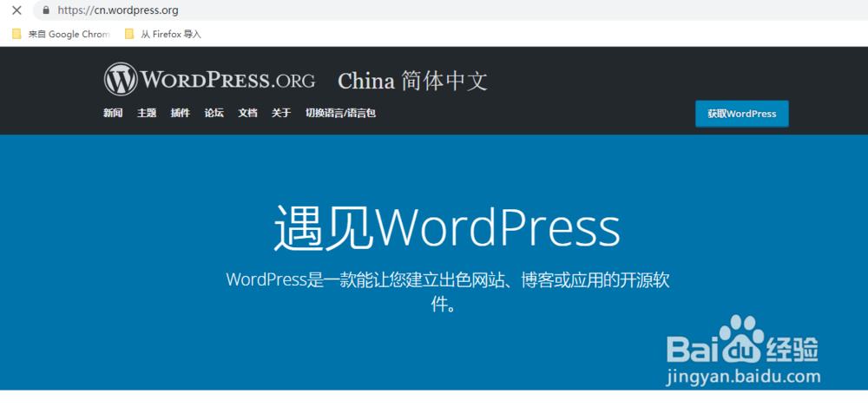
Task: Open the 新闻 menu item
Action: 113,113
